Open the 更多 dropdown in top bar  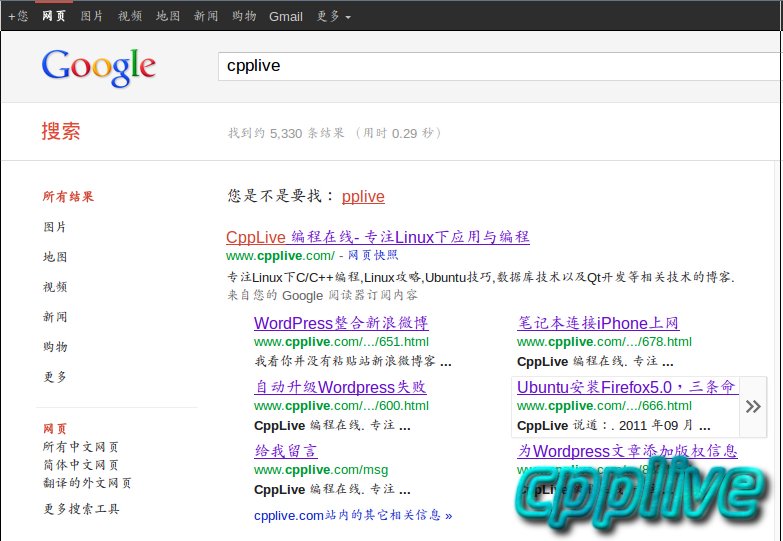[x=334, y=16]
